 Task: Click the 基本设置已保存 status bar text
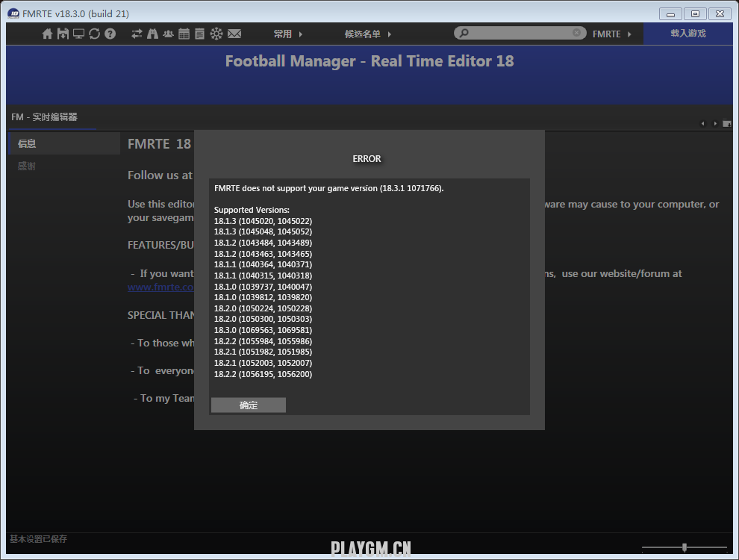[x=39, y=539]
